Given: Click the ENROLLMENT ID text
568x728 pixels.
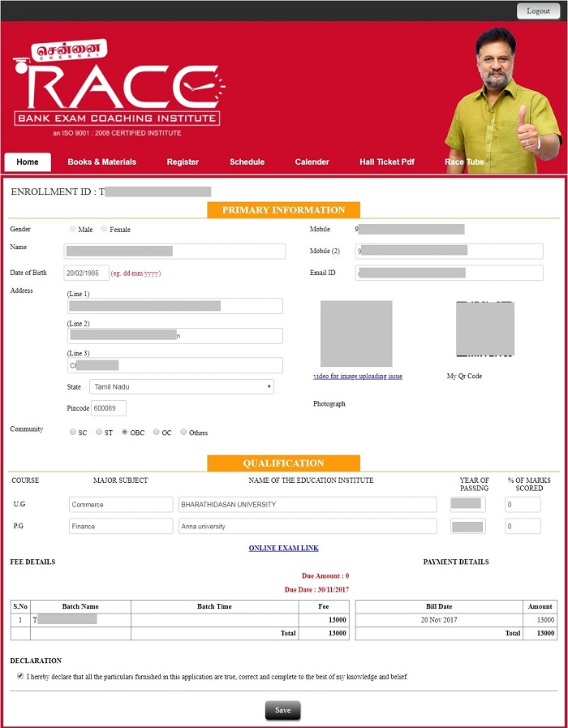Looking at the screenshot, I should pyautogui.click(x=58, y=192).
